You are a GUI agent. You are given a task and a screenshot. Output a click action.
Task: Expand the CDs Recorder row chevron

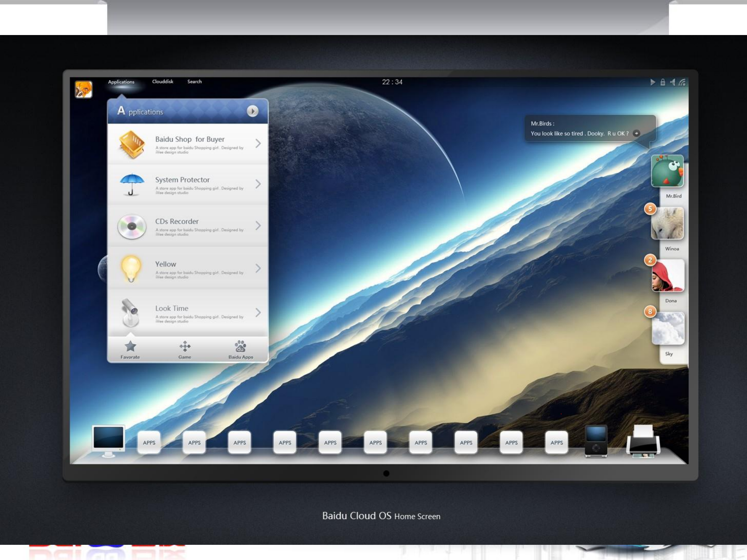[258, 226]
